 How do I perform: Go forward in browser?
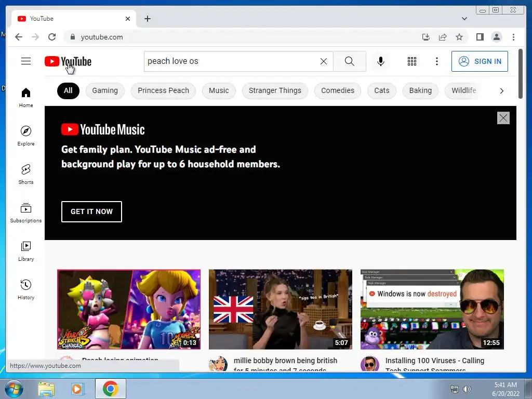click(x=35, y=37)
